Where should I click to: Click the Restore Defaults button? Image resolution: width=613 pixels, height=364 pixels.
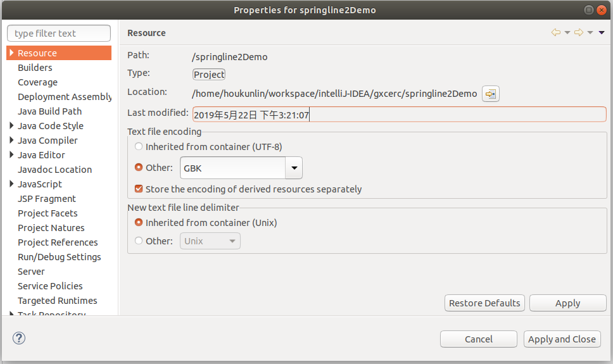(x=484, y=303)
